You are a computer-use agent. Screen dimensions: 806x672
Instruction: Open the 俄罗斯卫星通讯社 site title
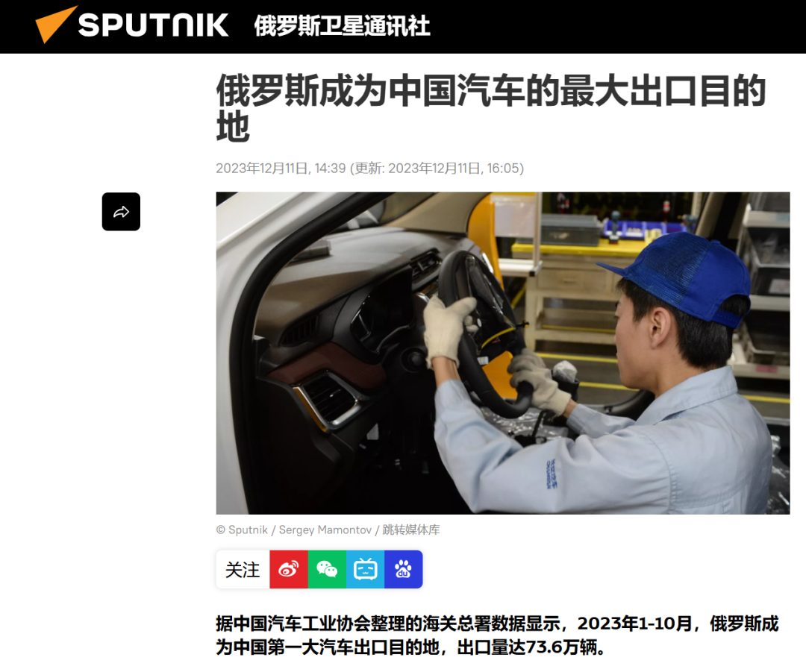click(342, 25)
